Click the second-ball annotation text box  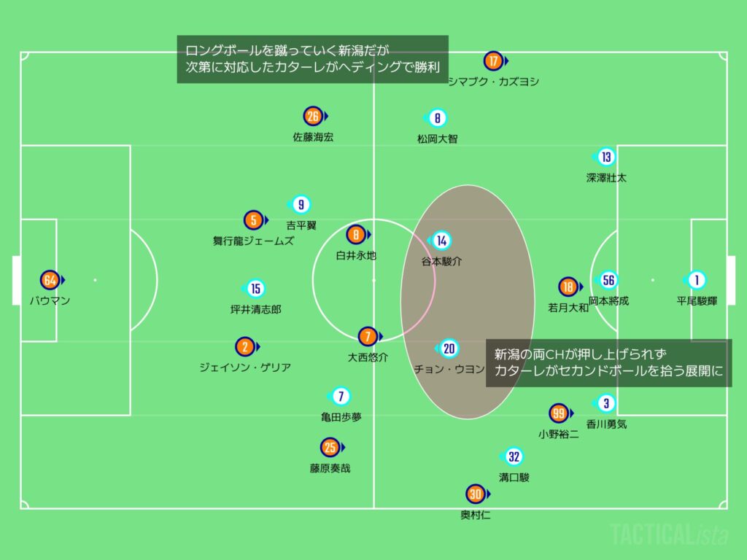608,362
